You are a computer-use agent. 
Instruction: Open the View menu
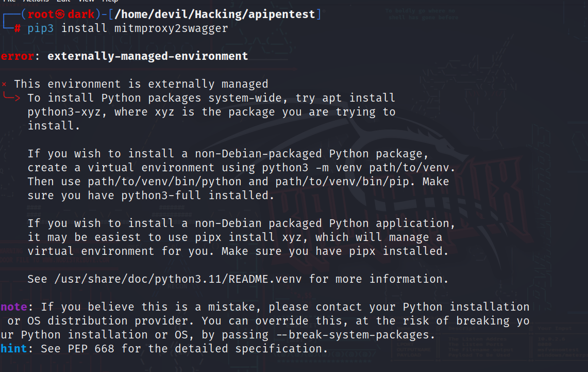(x=86, y=1)
